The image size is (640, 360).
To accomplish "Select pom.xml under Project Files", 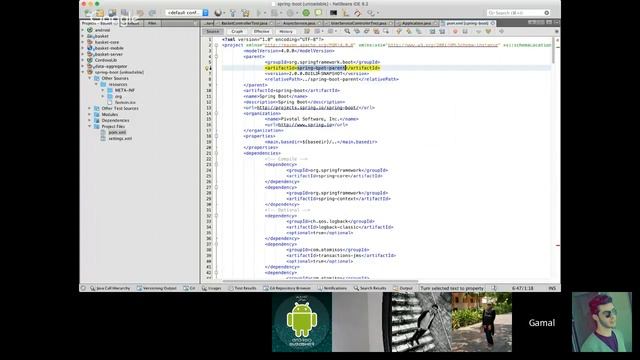I will click(117, 132).
